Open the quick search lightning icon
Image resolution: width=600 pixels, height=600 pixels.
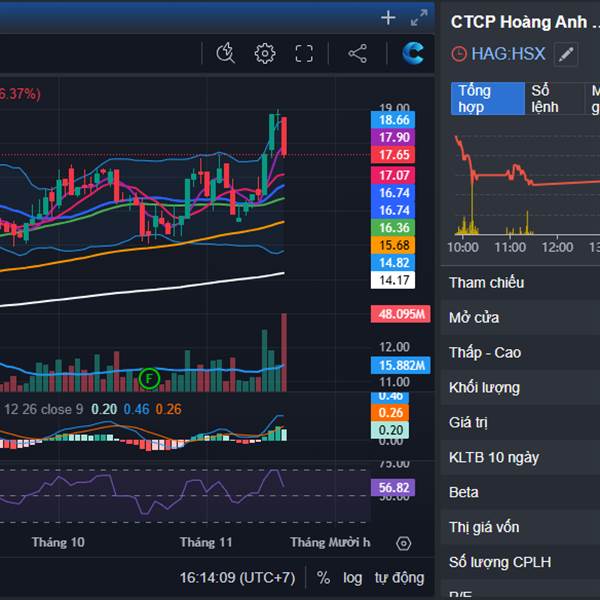(226, 53)
